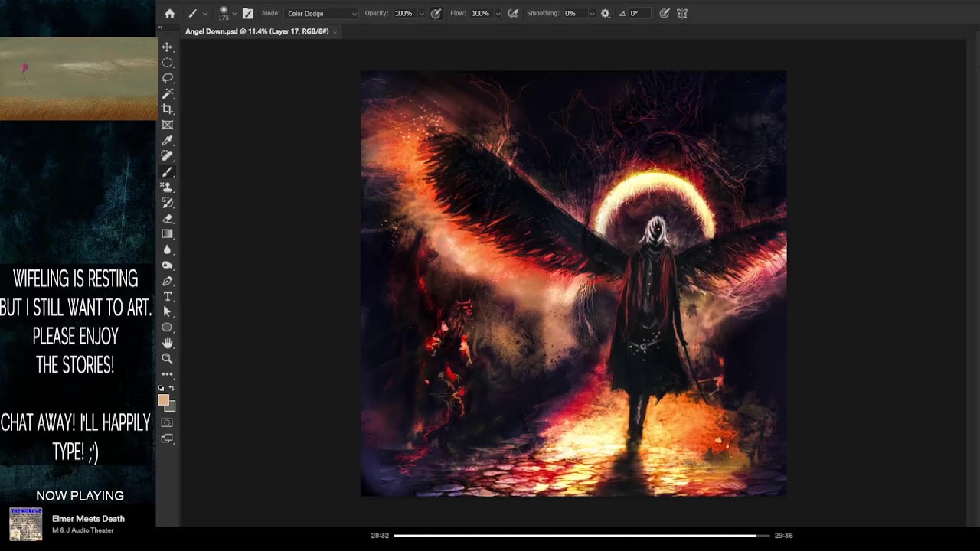Expand the Opacity slider arrow
Image resolution: width=980 pixels, height=551 pixels.
421,14
